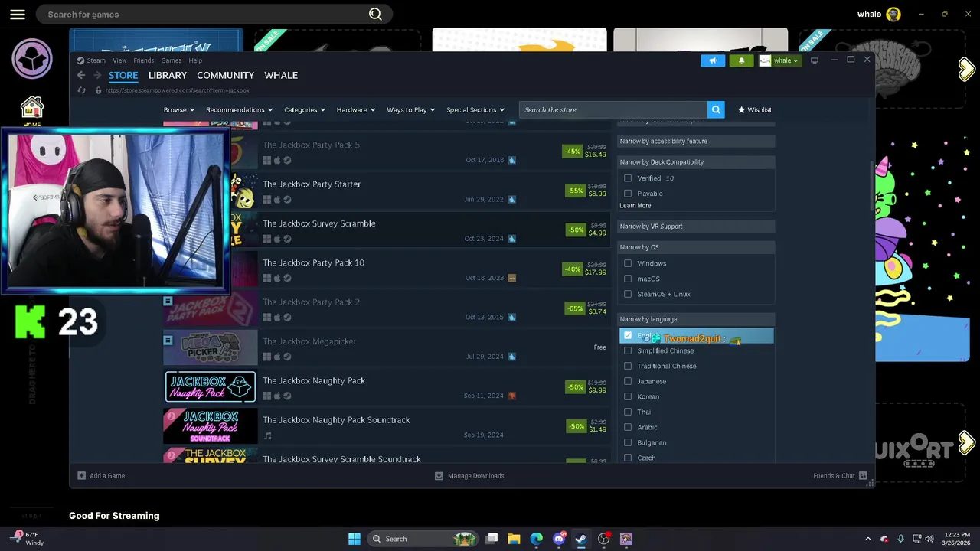
Task: Open Steam notifications bell
Action: click(x=741, y=60)
